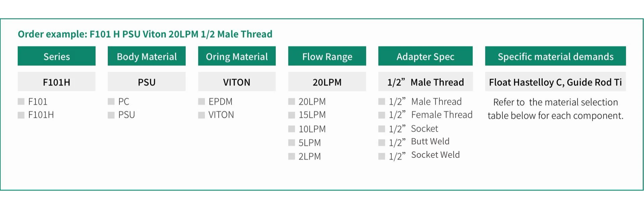This screenshot has width=644, height=209.
Task: Check the 1/2" Socket Weld option
Action: click(382, 156)
